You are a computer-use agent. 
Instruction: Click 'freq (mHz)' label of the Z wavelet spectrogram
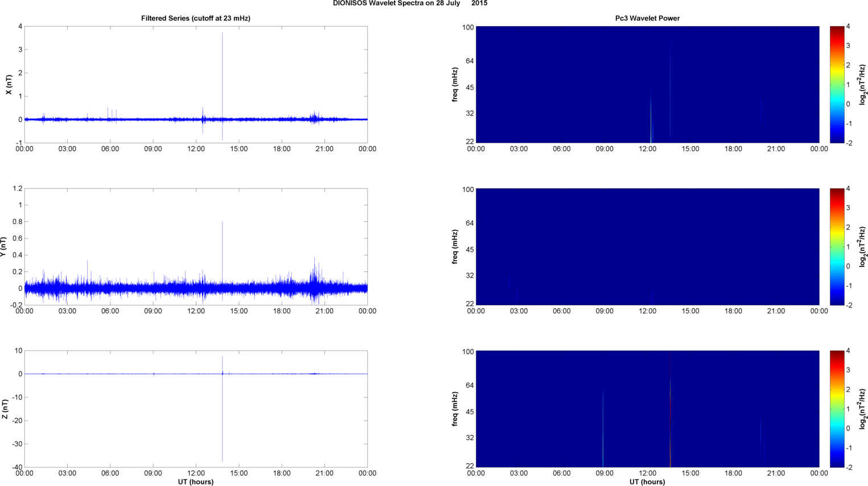click(455, 409)
